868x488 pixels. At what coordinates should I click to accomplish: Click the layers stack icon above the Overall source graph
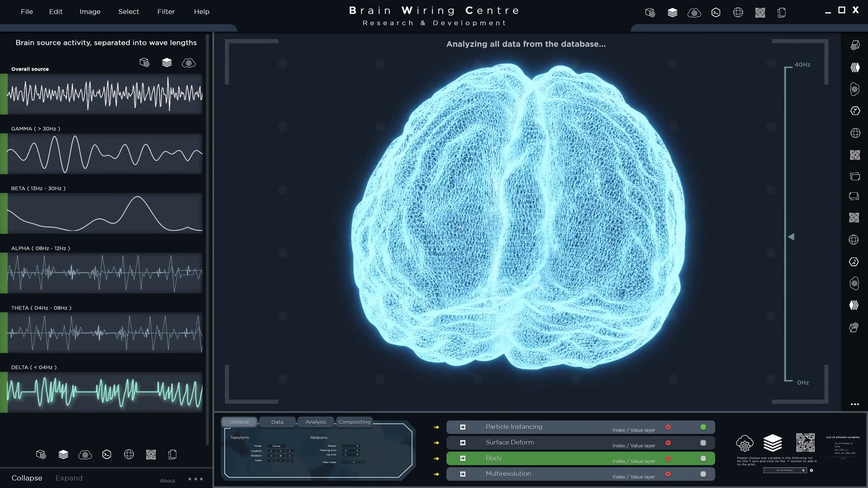(167, 63)
